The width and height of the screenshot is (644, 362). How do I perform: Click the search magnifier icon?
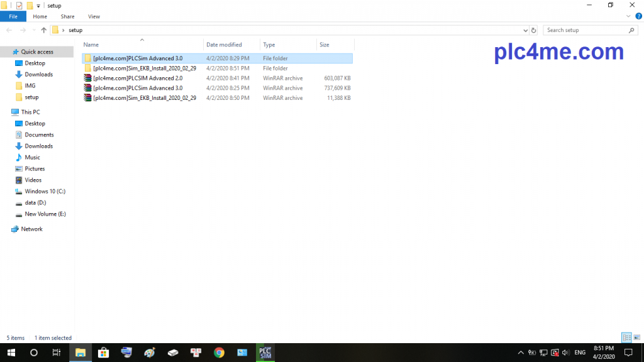tap(632, 30)
